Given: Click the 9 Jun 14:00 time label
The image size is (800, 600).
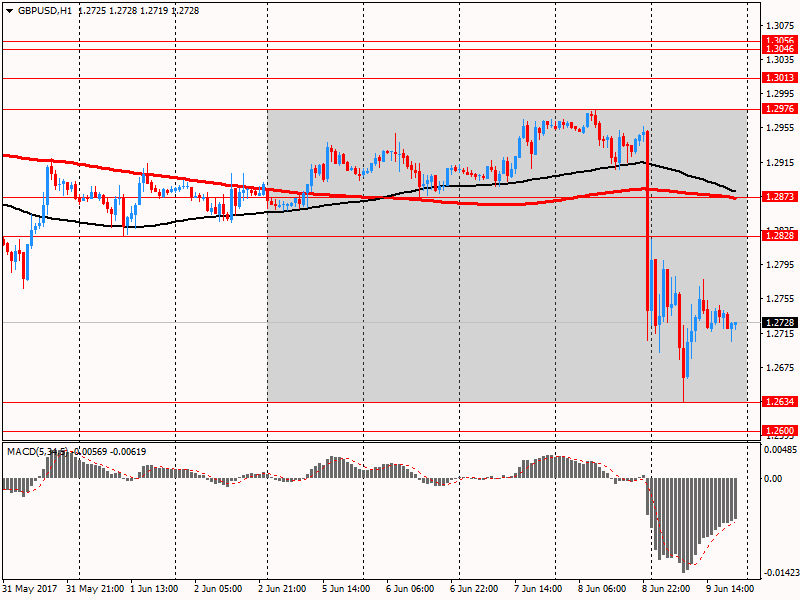Looking at the screenshot, I should [730, 589].
